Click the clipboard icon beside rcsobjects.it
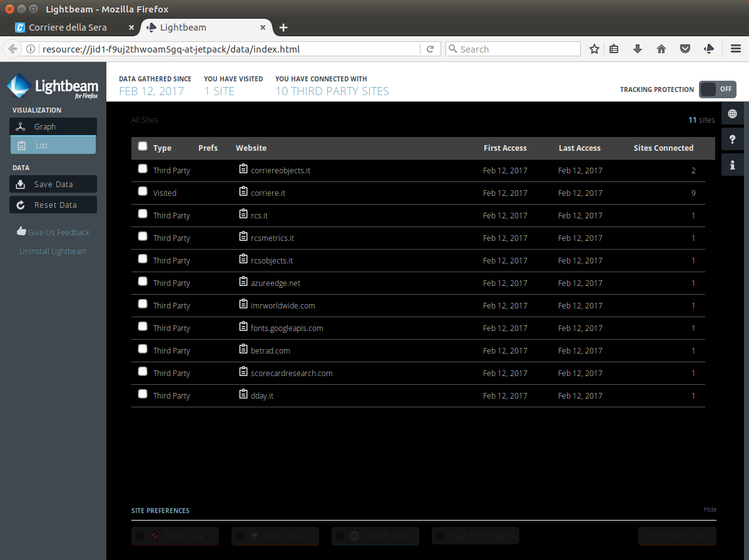This screenshot has height=560, width=749. pyautogui.click(x=243, y=258)
